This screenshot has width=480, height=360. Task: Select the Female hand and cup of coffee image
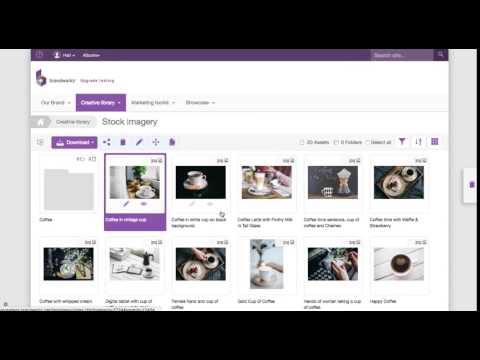[201, 264]
